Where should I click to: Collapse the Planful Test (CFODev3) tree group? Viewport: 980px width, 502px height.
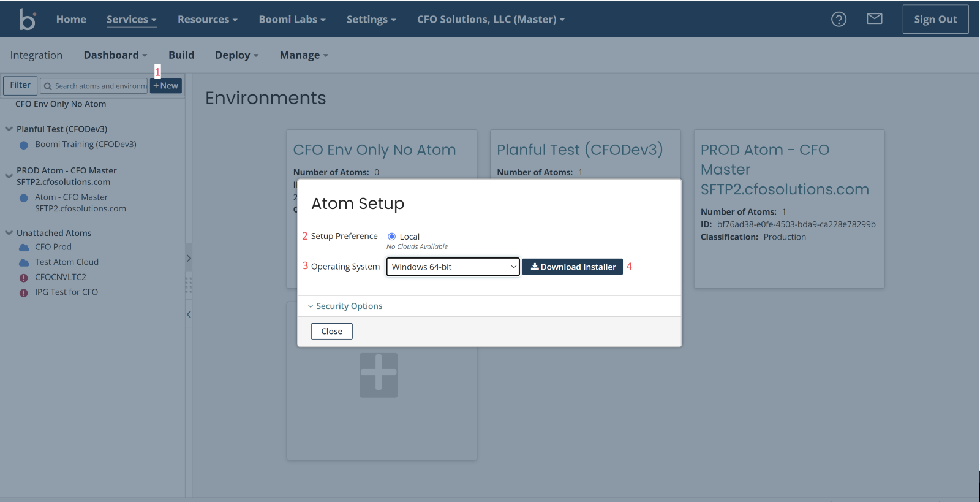pos(9,129)
